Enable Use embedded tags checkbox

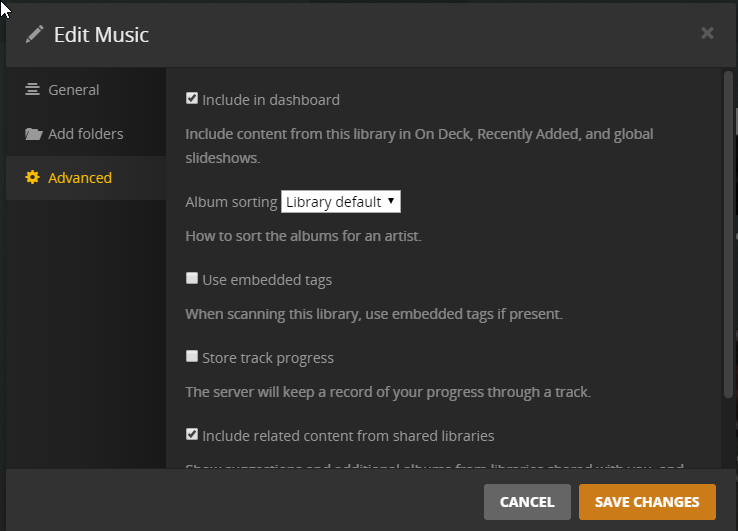[x=192, y=279]
